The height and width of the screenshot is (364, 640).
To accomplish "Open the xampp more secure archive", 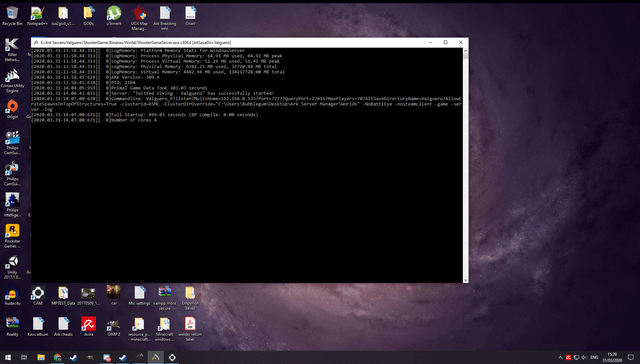I will click(165, 298).
